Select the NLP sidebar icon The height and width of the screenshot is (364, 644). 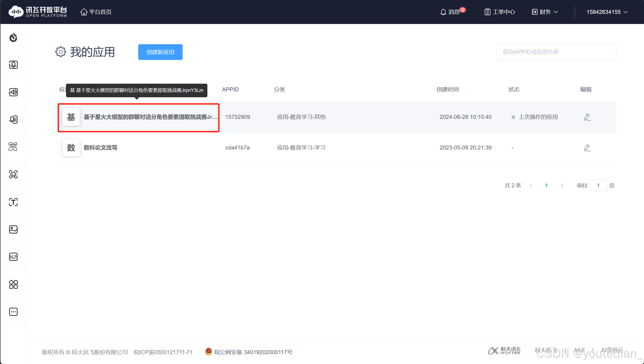(13, 257)
